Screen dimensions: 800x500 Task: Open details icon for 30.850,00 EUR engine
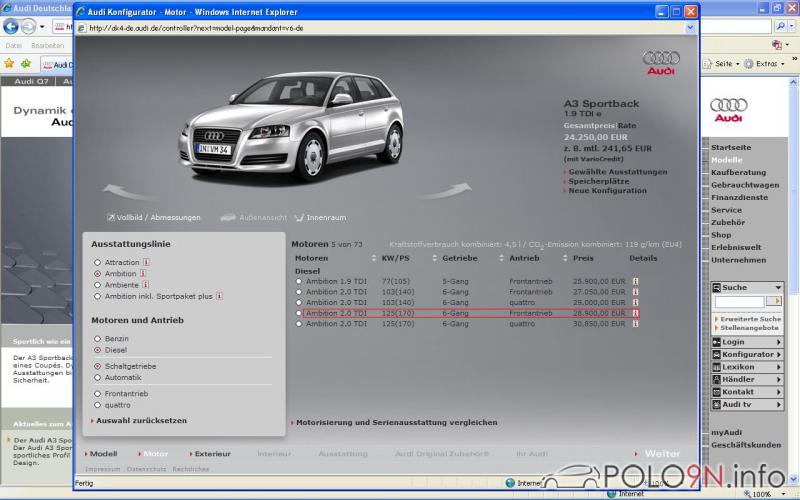point(635,324)
